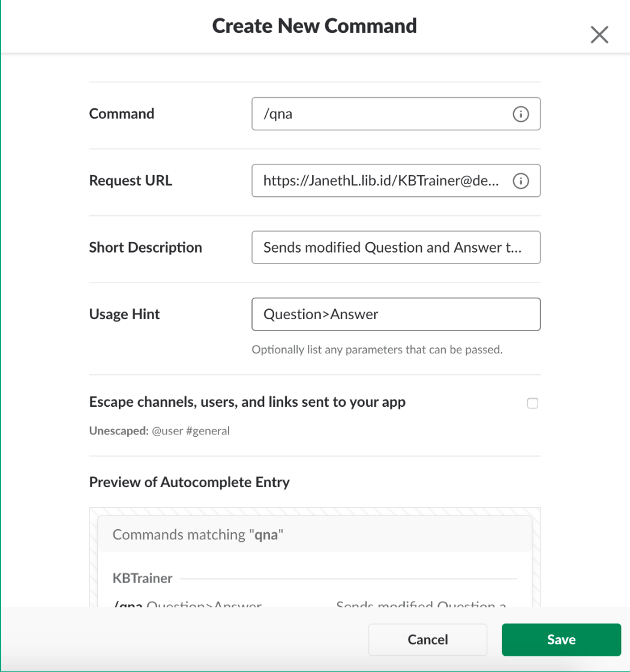Click the "Unescaped: @user #general" example text
The image size is (630, 672).
159,430
